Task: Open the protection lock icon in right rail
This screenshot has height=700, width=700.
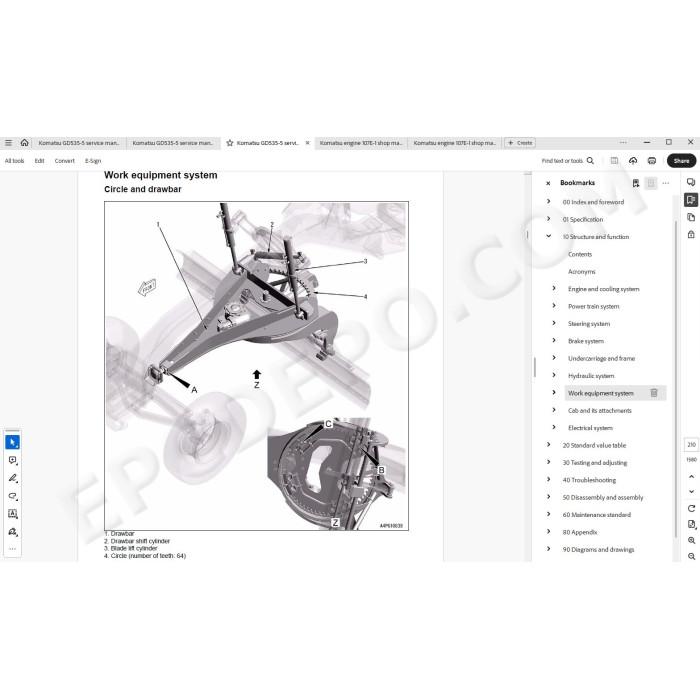Action: click(691, 234)
